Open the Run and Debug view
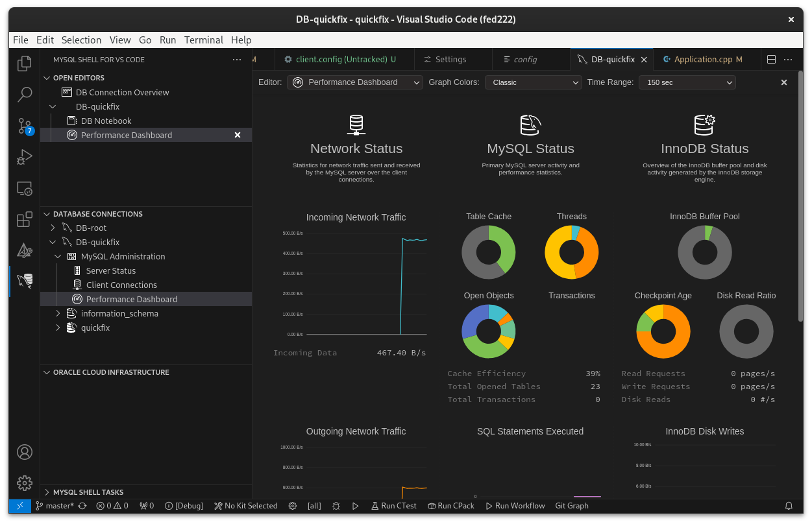Image resolution: width=812 pixels, height=524 pixels. pos(25,158)
